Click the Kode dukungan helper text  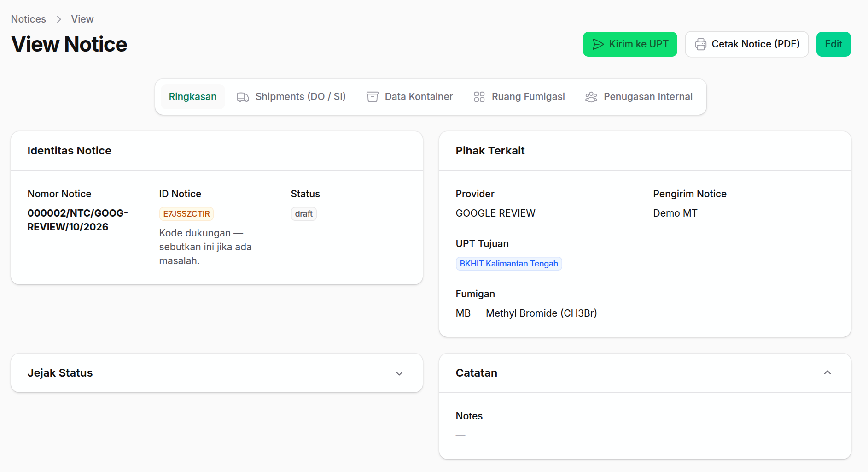tap(205, 247)
